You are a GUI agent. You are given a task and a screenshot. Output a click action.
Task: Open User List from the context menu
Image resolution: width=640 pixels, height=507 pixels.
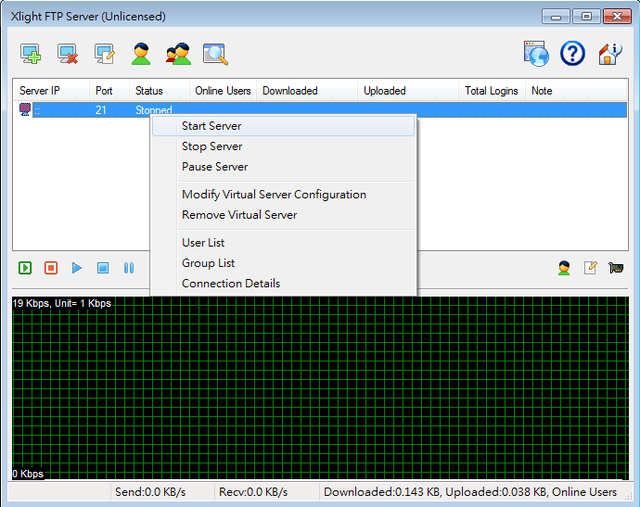pos(283,243)
